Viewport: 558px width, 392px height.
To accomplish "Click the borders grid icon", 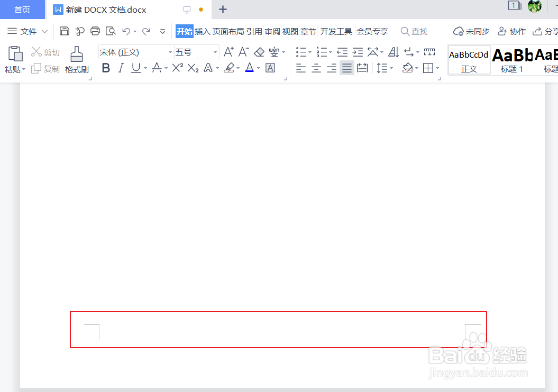I will click(428, 68).
